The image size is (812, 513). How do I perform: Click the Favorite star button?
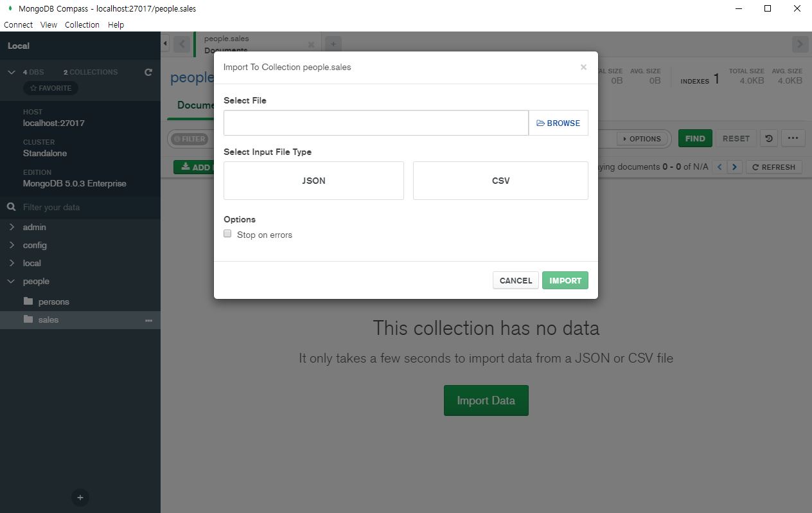pos(51,88)
